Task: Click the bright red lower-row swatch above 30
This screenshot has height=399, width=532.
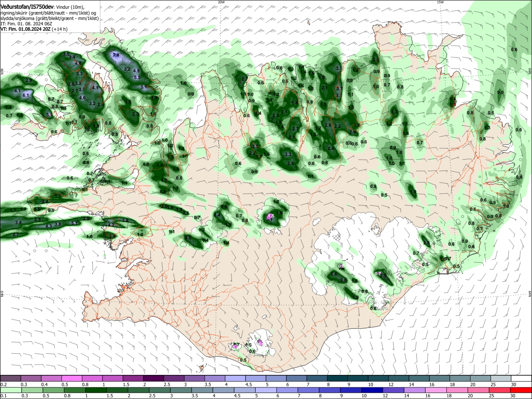Action: click(x=520, y=390)
